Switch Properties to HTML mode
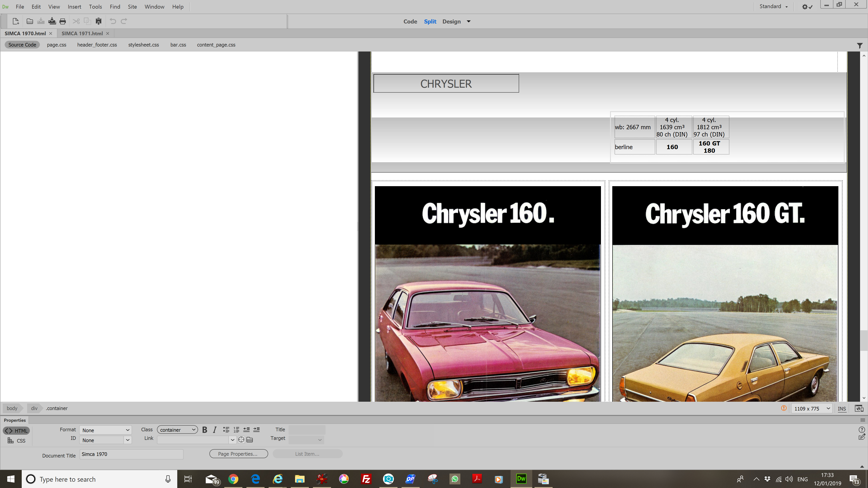868x488 pixels. pos(17,431)
